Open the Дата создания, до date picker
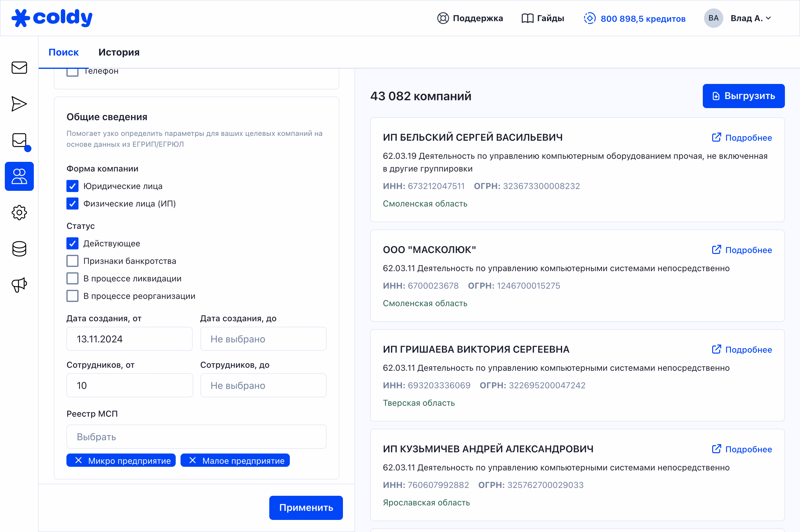Image resolution: width=800 pixels, height=532 pixels. (x=263, y=339)
